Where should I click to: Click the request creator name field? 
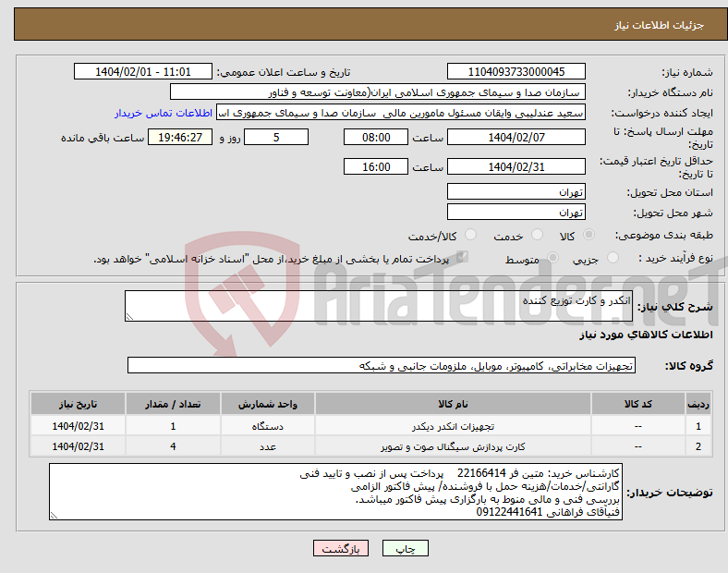pos(401,113)
